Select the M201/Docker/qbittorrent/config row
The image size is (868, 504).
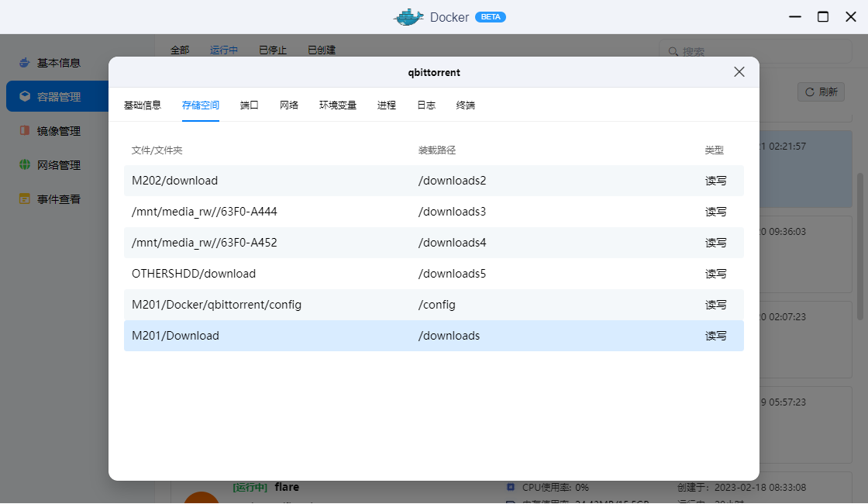(434, 305)
